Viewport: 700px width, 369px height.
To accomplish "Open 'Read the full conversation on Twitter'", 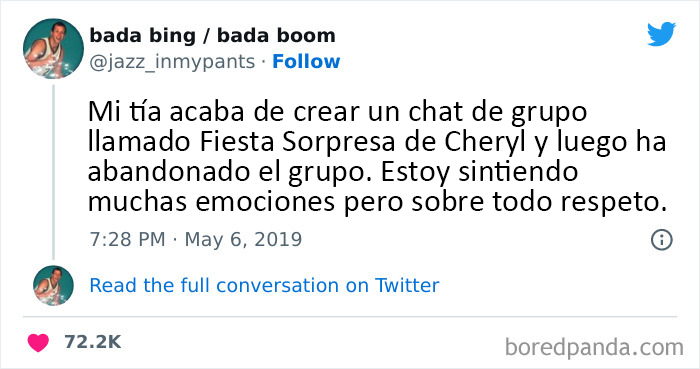I will [264, 286].
